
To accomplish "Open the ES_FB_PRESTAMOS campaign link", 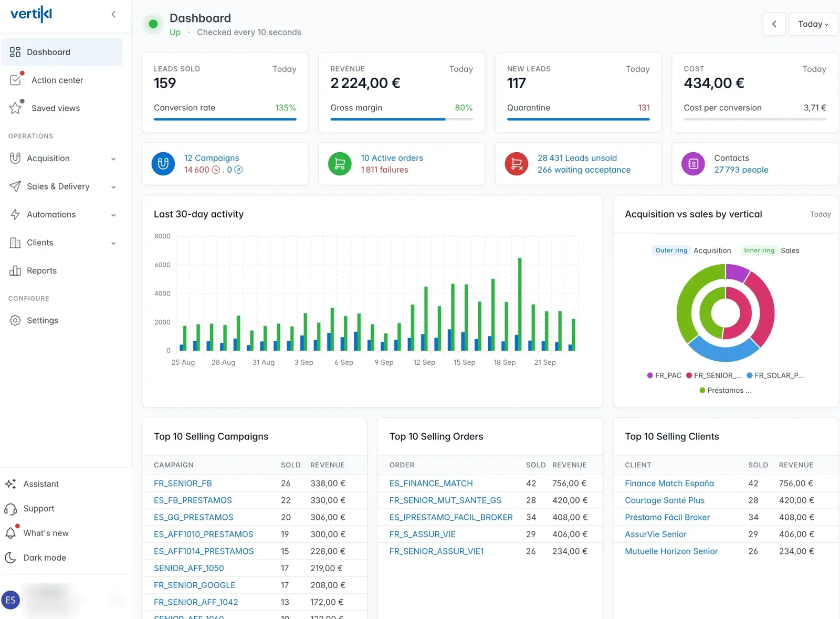I will pyautogui.click(x=193, y=500).
